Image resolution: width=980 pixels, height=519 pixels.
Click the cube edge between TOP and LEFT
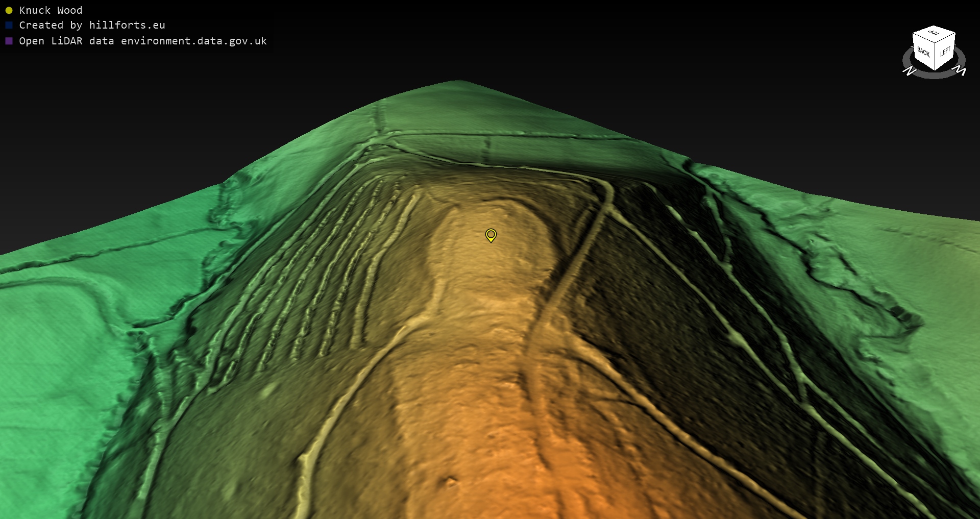click(945, 38)
